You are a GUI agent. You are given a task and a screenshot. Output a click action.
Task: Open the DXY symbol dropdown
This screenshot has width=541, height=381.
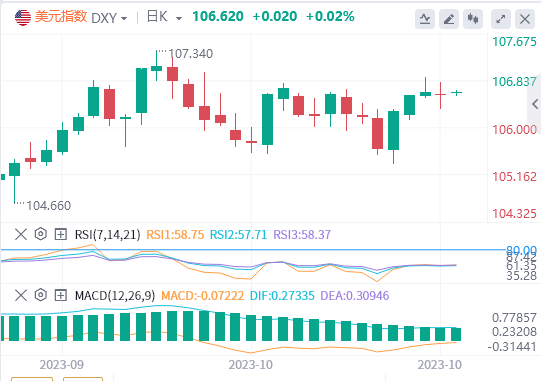point(109,18)
